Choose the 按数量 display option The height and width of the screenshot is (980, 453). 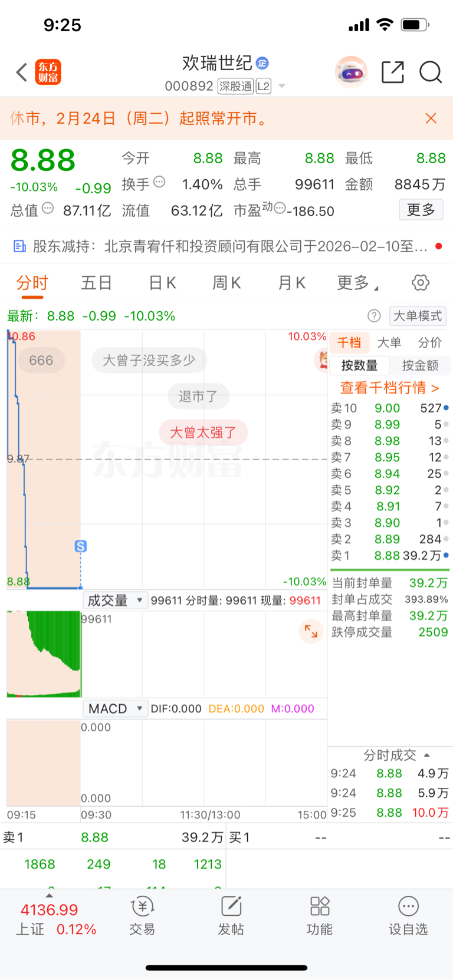click(360, 365)
